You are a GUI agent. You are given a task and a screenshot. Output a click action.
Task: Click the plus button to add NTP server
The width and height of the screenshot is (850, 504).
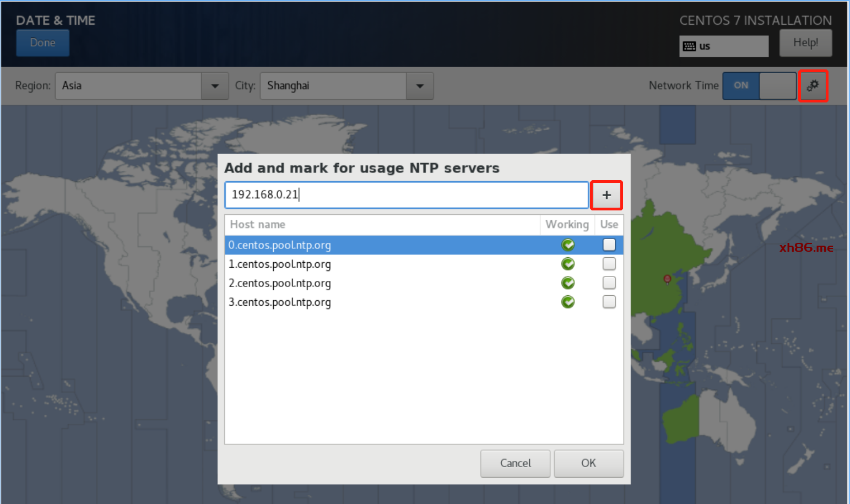coord(606,195)
